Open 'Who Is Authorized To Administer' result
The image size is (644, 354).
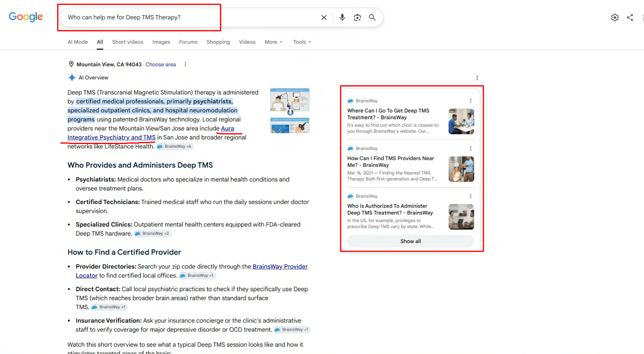390,209
